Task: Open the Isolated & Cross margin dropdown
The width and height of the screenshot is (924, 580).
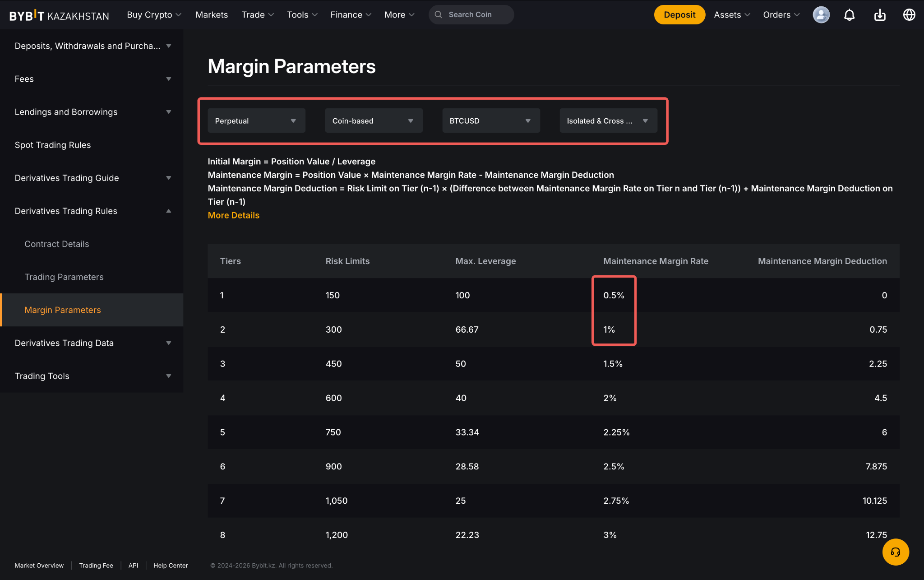Action: [x=608, y=121]
